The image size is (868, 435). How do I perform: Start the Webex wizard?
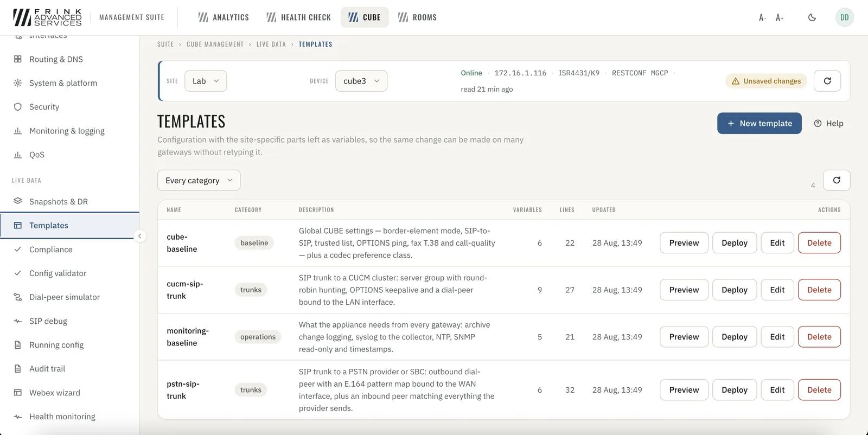pyautogui.click(x=69, y=393)
